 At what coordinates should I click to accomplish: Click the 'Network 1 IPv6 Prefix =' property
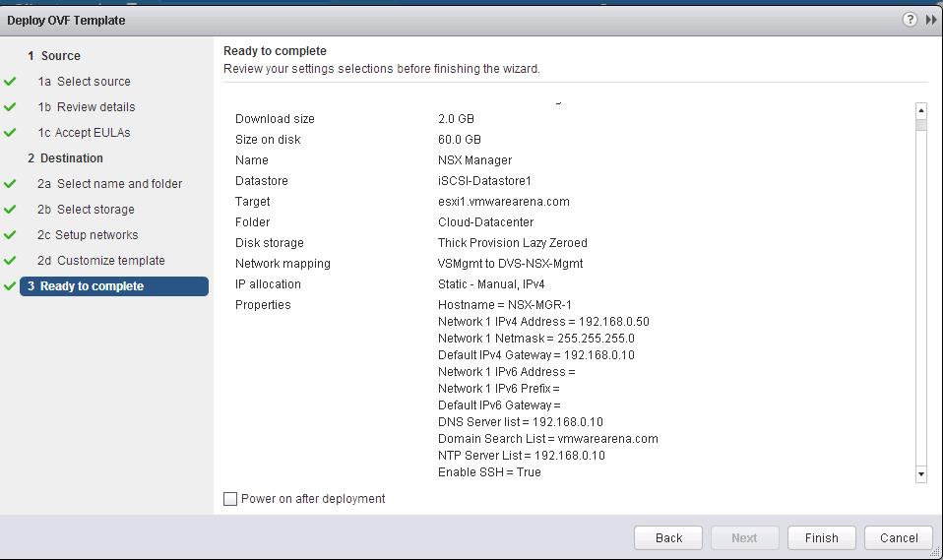click(498, 389)
